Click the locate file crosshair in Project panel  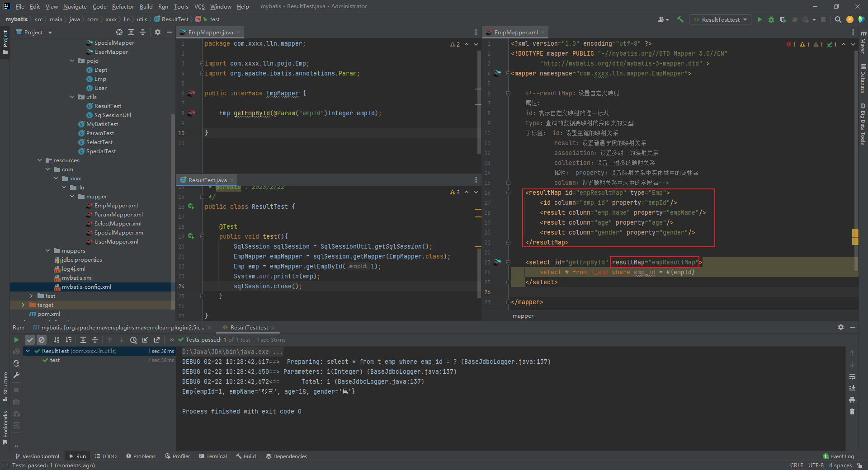tap(119, 32)
